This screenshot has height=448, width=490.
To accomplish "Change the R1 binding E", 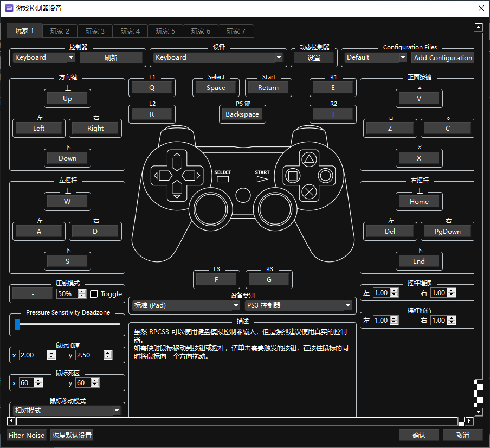I will (333, 88).
